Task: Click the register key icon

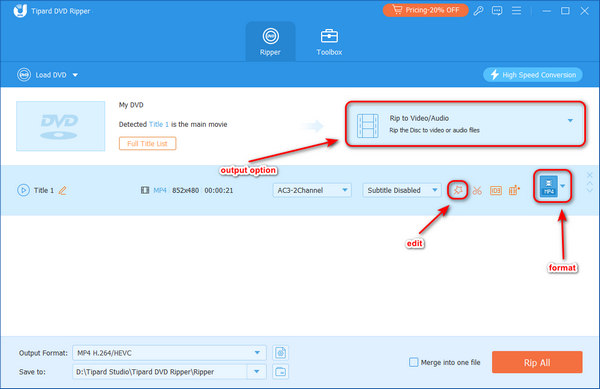Action: tap(478, 11)
